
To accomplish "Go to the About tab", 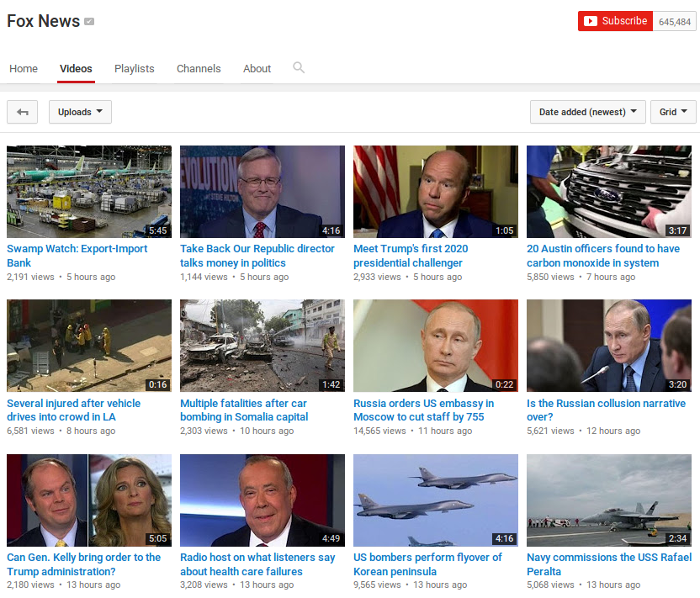I will coord(257,69).
